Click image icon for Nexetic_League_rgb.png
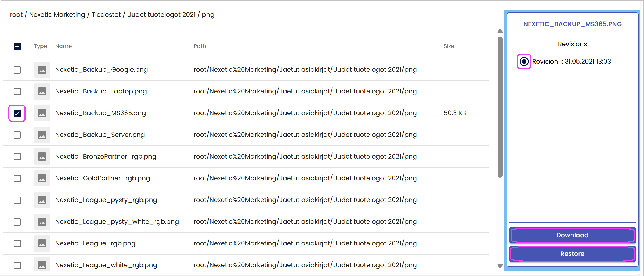 tap(42, 243)
